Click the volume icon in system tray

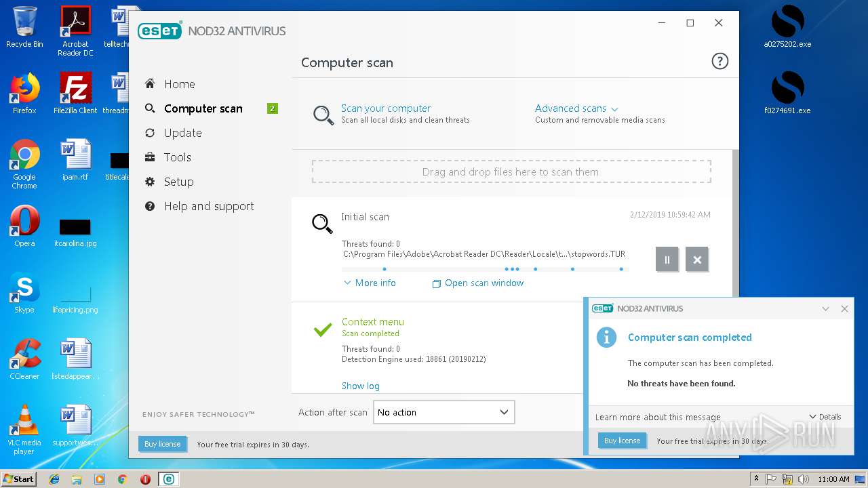pos(804,479)
